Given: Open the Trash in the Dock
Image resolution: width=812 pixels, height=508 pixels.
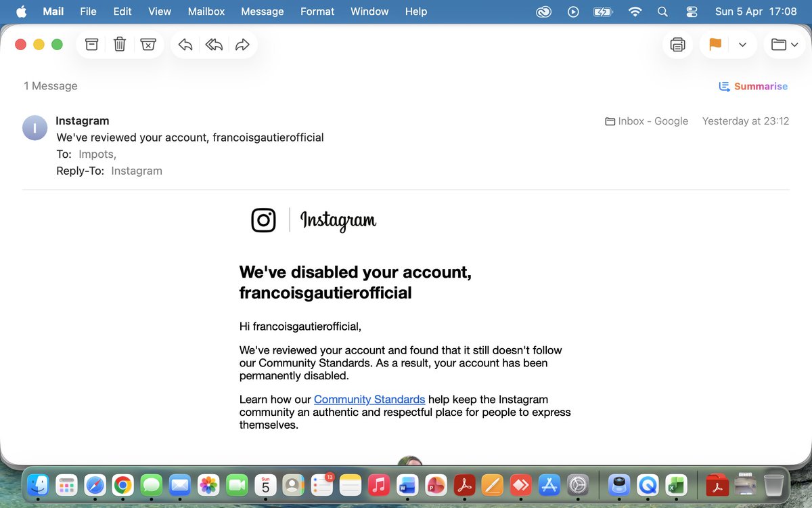Looking at the screenshot, I should (x=773, y=485).
